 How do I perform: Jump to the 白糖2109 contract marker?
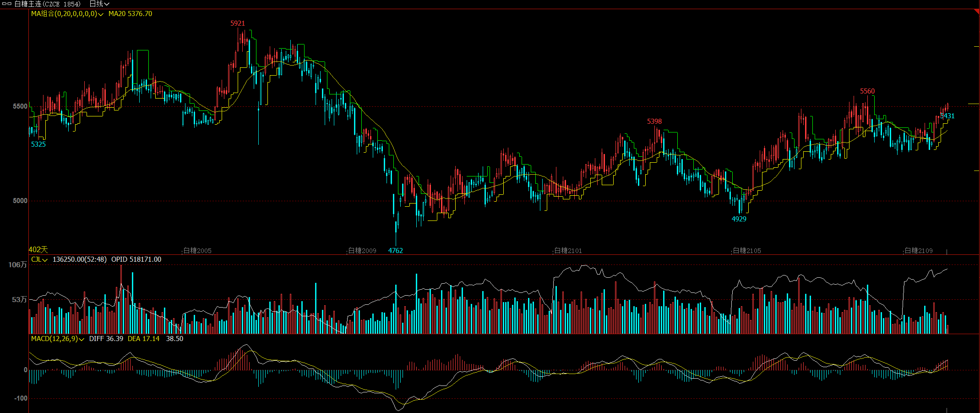click(919, 251)
